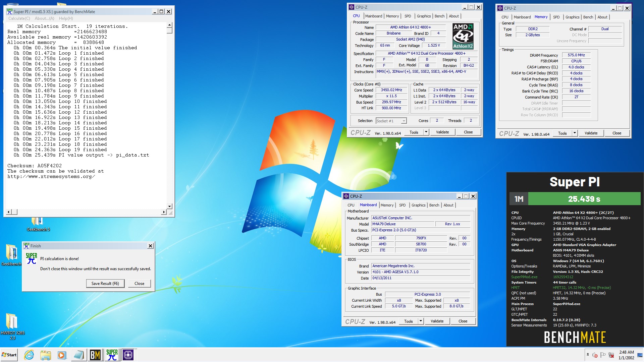
Task: Open the Calculate(C) menu
Action: click(19, 18)
